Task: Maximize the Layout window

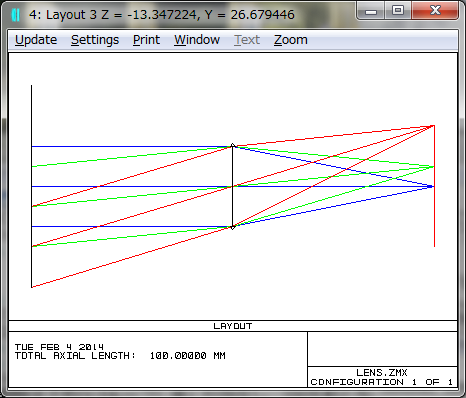Action: pos(398,11)
